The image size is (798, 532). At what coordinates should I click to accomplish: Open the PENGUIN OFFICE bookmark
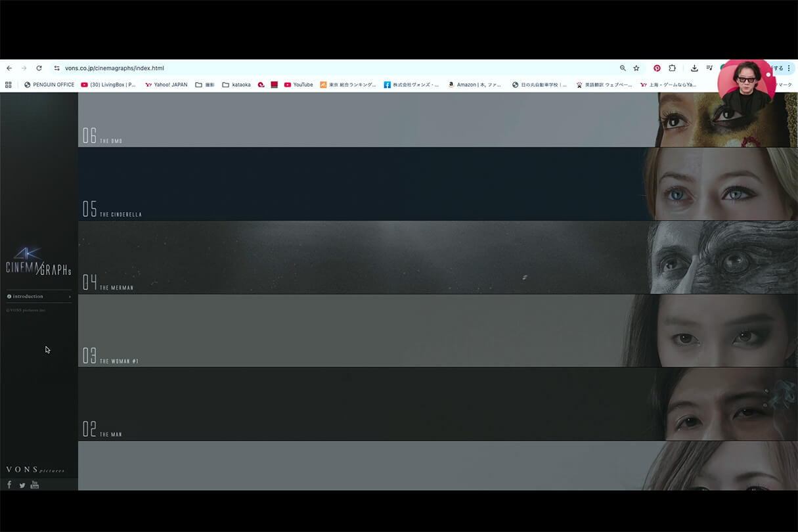[49, 85]
